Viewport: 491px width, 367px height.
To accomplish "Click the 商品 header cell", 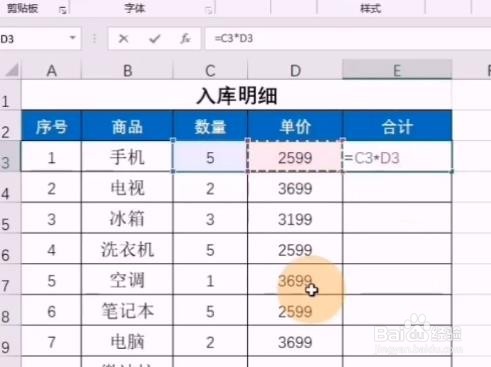I will [127, 126].
